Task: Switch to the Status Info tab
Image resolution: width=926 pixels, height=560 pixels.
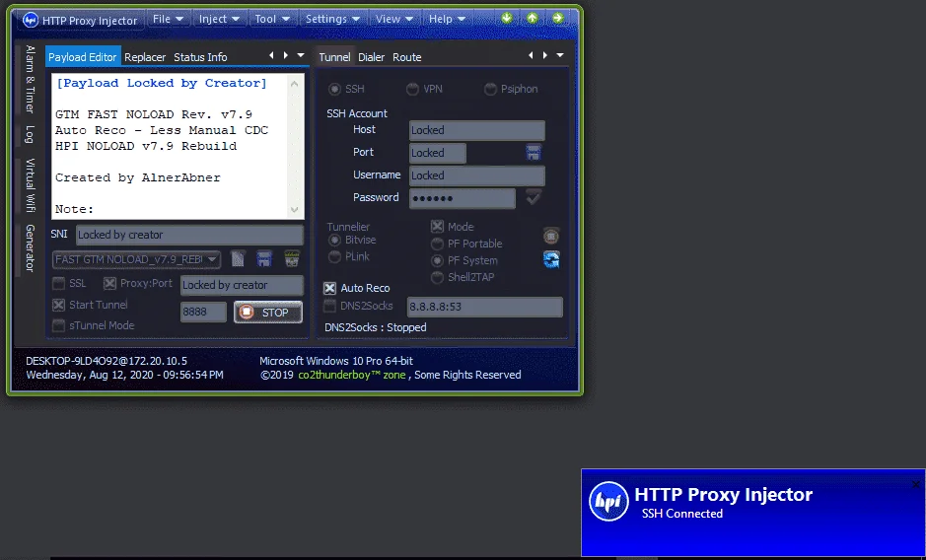Action: point(200,57)
